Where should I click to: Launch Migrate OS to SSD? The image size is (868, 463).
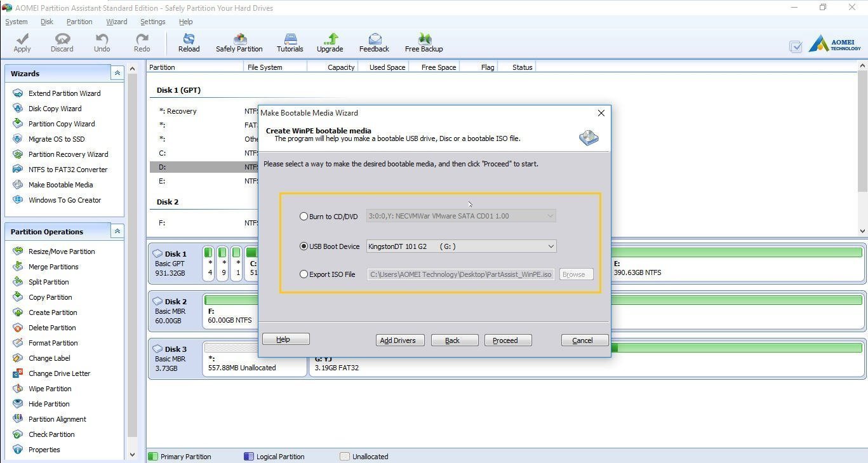pyautogui.click(x=57, y=139)
